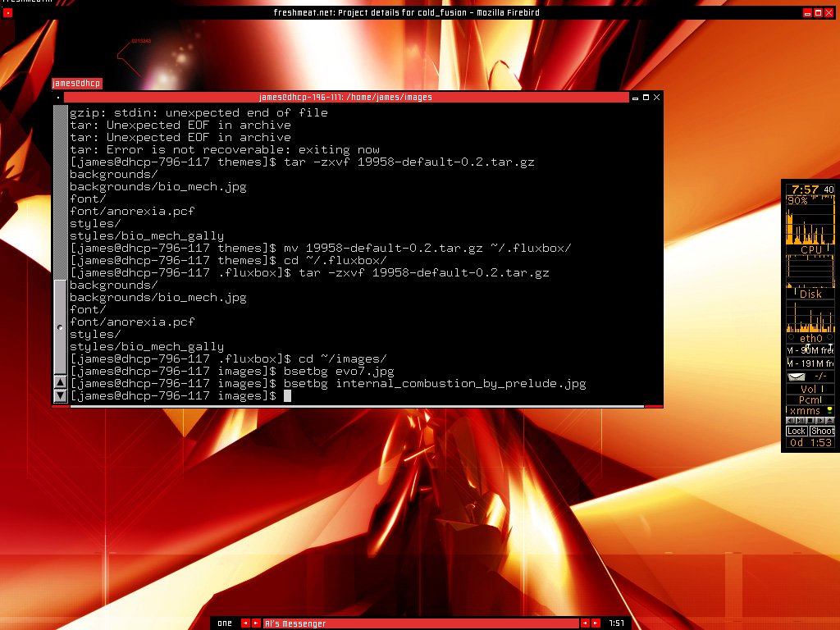Click the xmms status LED indicator
The width and height of the screenshot is (840, 630).
coord(829,410)
